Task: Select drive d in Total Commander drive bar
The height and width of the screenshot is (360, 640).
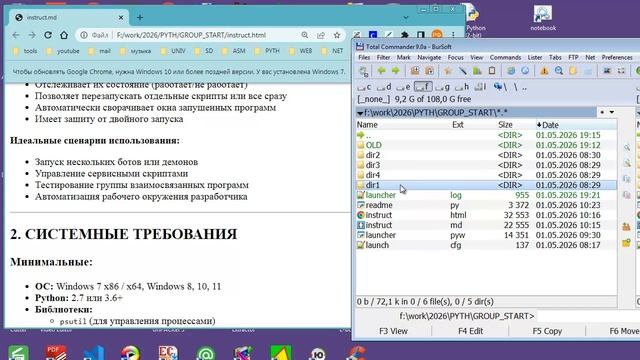Action: tap(384, 87)
